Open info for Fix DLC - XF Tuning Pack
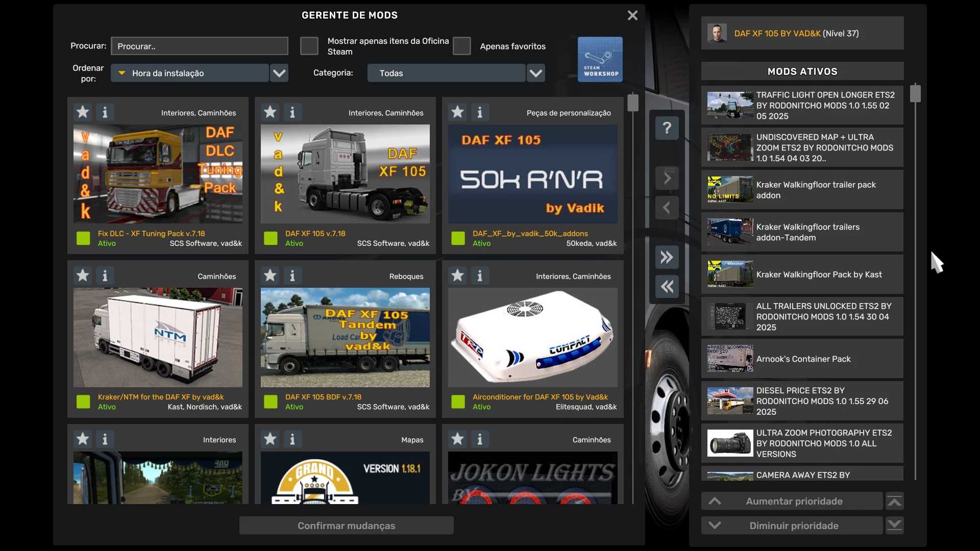The width and height of the screenshot is (980, 551). 105,112
